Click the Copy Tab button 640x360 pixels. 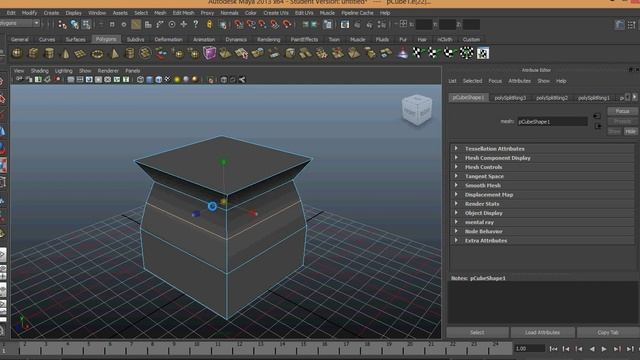608,333
